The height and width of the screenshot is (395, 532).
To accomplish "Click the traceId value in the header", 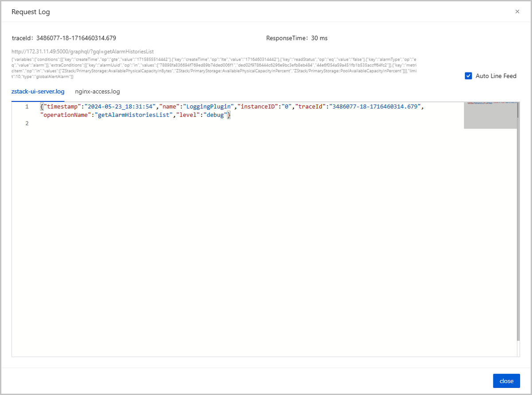I will [x=76, y=38].
